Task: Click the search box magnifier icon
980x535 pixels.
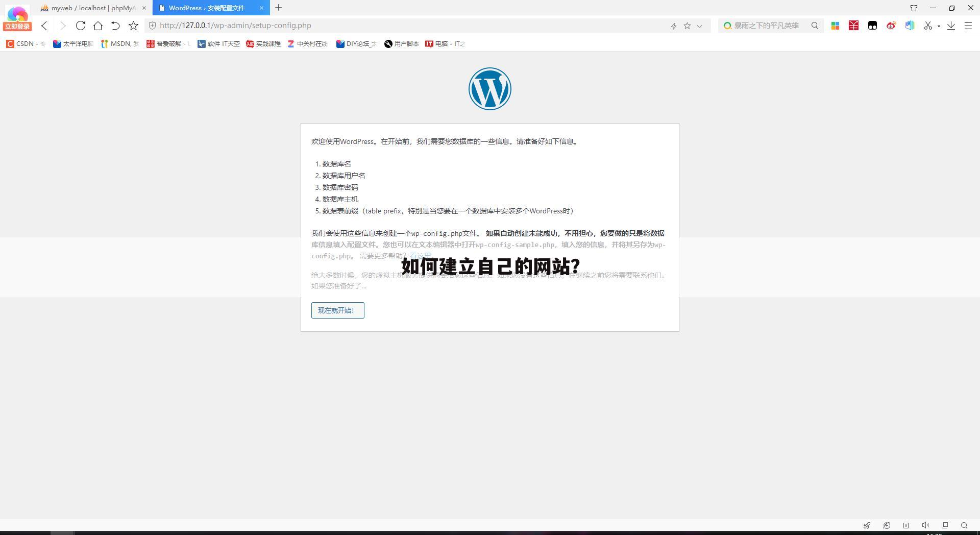Action: (x=815, y=26)
